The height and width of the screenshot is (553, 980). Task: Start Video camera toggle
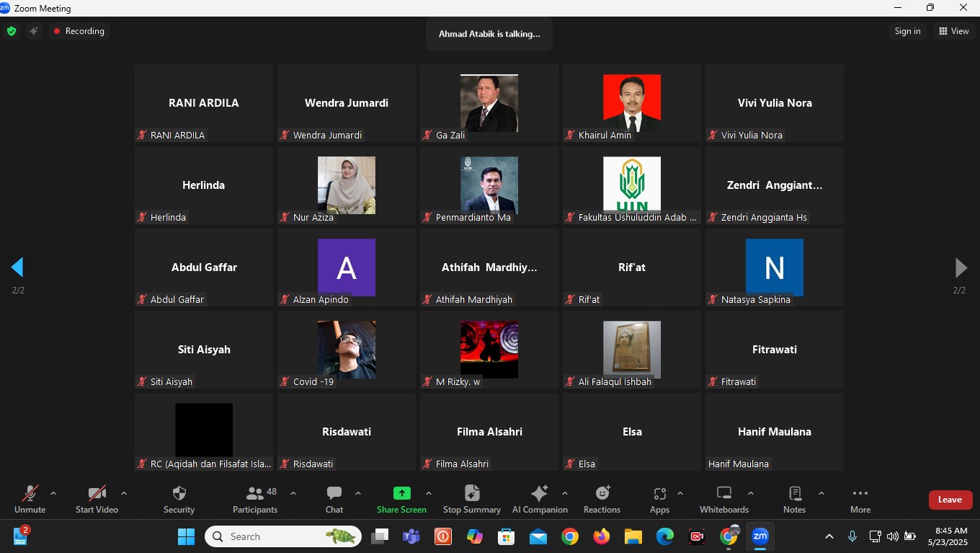click(97, 499)
